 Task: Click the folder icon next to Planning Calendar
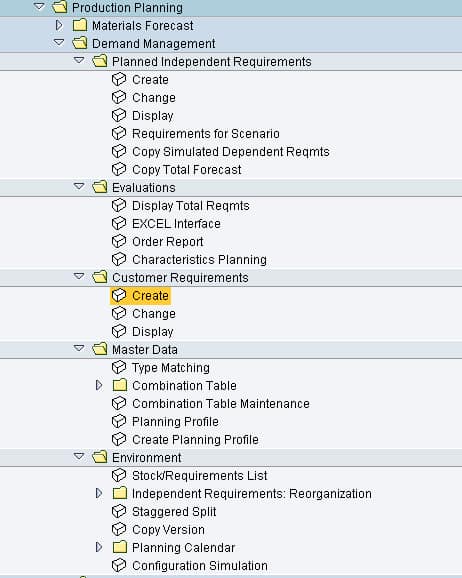coord(119,547)
